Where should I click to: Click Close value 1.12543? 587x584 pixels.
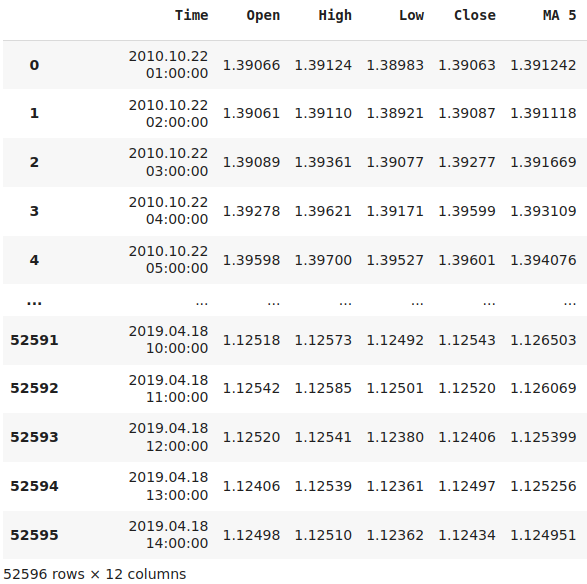(467, 340)
